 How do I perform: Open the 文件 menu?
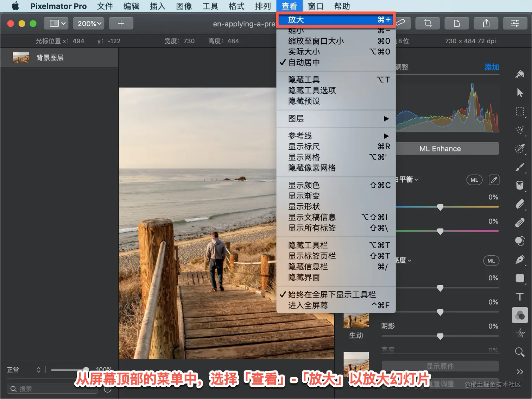coord(105,6)
